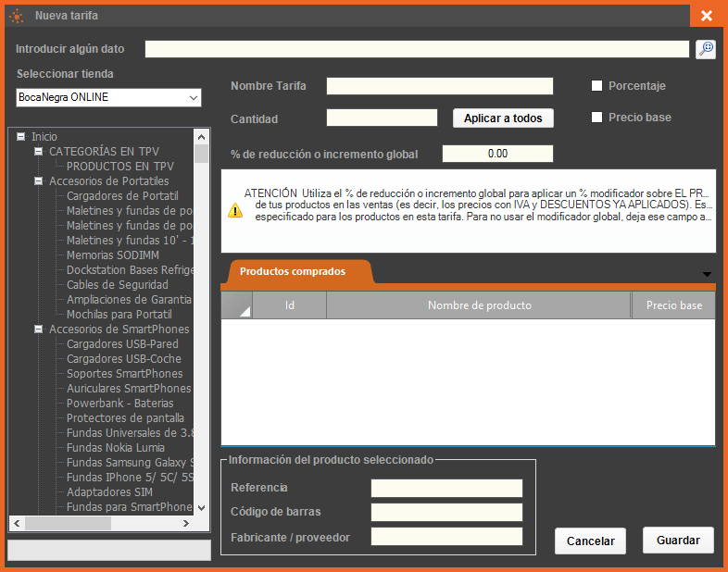
Task: Select Powerbank - Baterias in tree
Action: point(119,404)
